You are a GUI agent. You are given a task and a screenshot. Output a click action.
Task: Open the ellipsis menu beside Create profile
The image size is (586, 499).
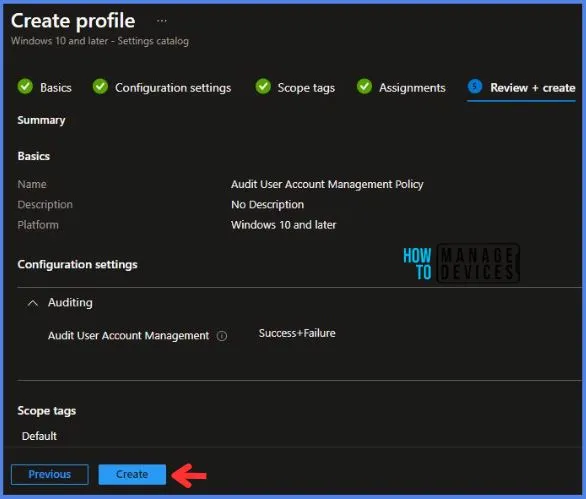[162, 21]
